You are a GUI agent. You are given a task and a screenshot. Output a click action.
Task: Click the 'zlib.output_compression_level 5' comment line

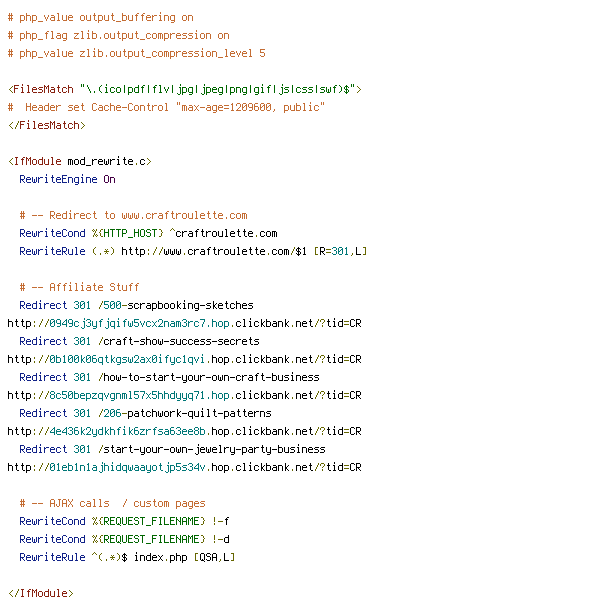[137, 53]
